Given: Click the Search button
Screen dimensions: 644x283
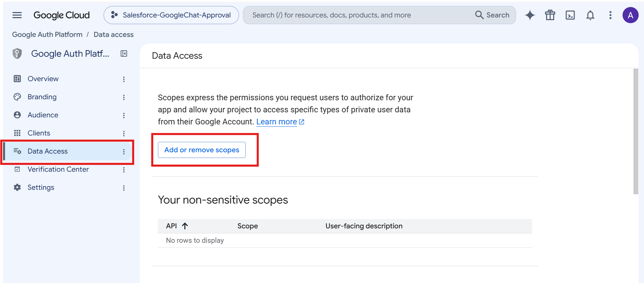Looking at the screenshot, I should point(492,15).
